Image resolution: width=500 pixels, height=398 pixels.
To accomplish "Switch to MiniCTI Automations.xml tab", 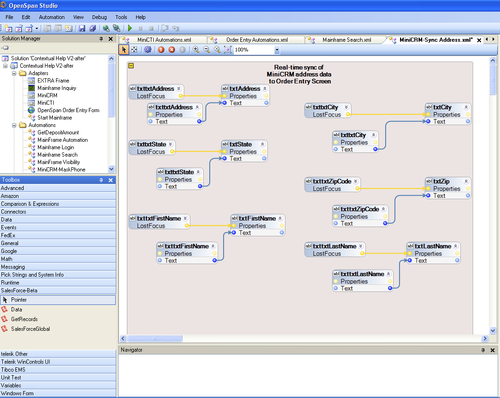I will (x=164, y=40).
